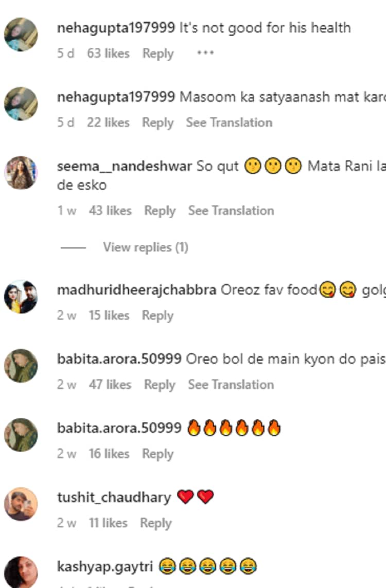
Task: Open username tushit_chaudhary profile link
Action: (114, 497)
